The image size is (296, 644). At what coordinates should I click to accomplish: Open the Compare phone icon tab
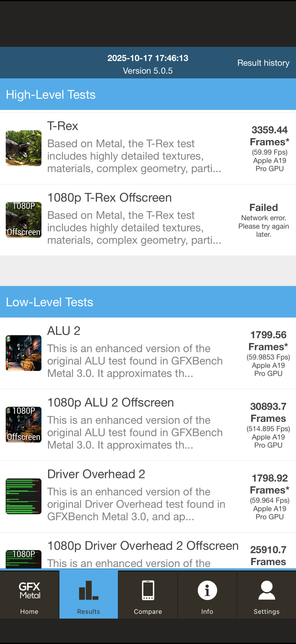click(x=148, y=595)
